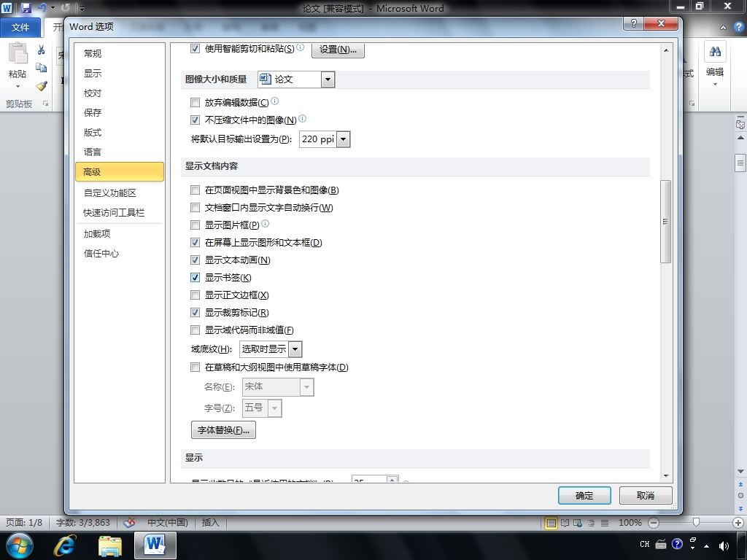Switch to outline view icon
The height and width of the screenshot is (560, 747).
point(591,523)
